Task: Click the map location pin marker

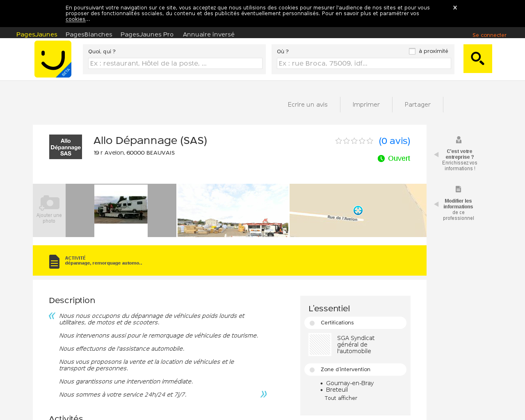Action: pos(358,210)
